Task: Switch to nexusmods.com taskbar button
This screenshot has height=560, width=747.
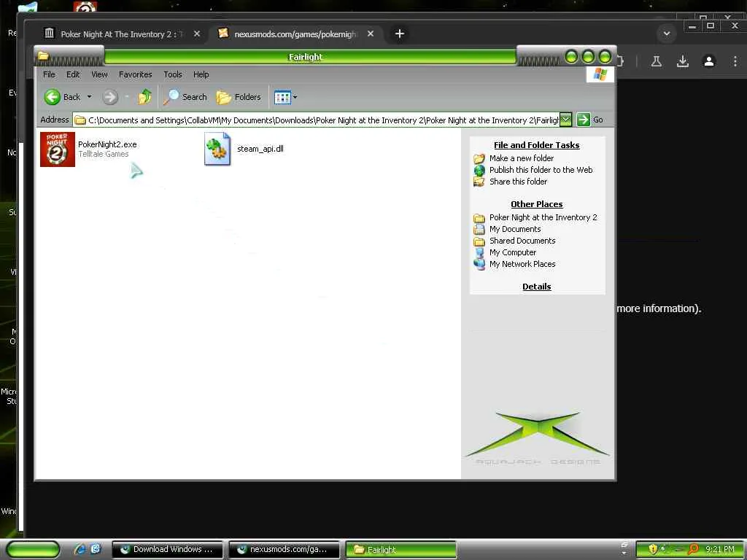Action: click(x=285, y=550)
